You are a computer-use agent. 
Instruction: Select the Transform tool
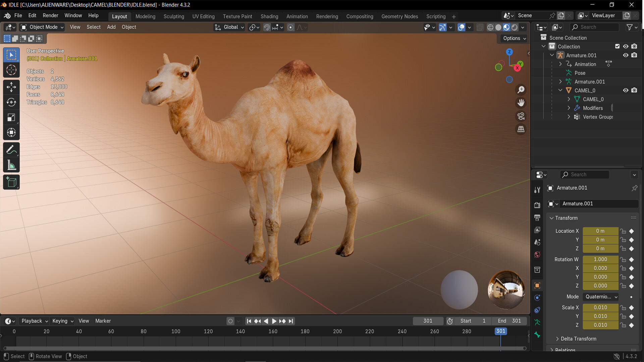point(11,133)
